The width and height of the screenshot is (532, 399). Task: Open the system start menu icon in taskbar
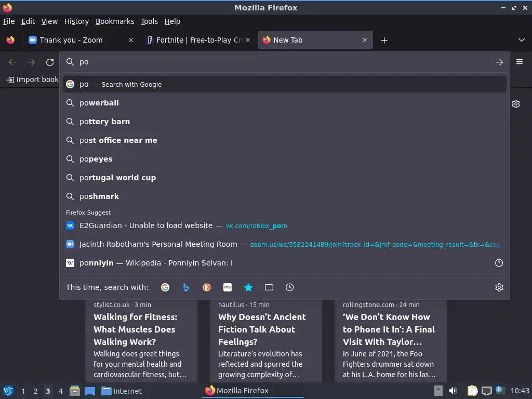click(x=8, y=391)
